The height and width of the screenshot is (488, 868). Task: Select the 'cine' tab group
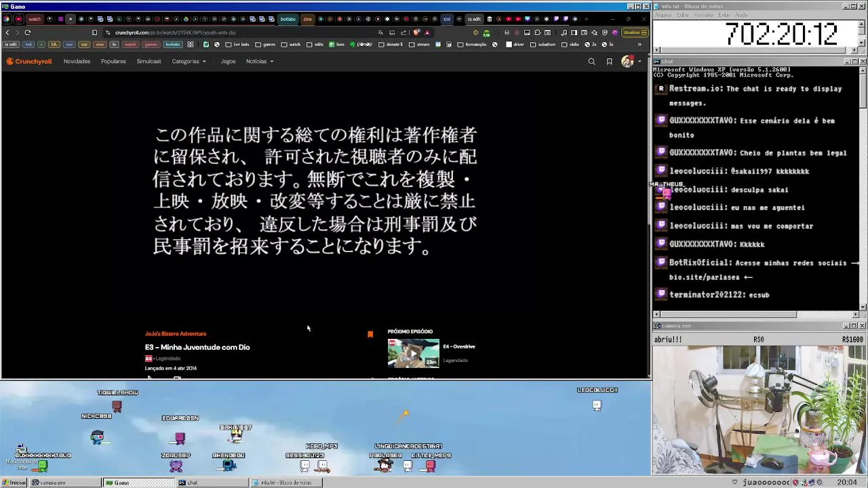(x=307, y=19)
